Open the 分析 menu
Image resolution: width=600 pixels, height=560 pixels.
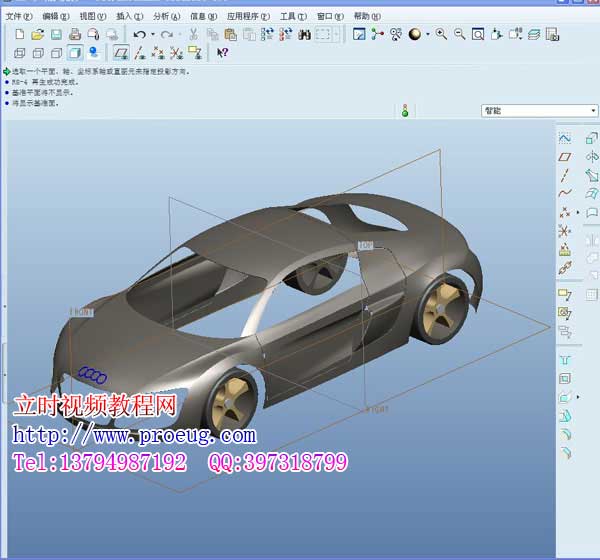point(166,16)
